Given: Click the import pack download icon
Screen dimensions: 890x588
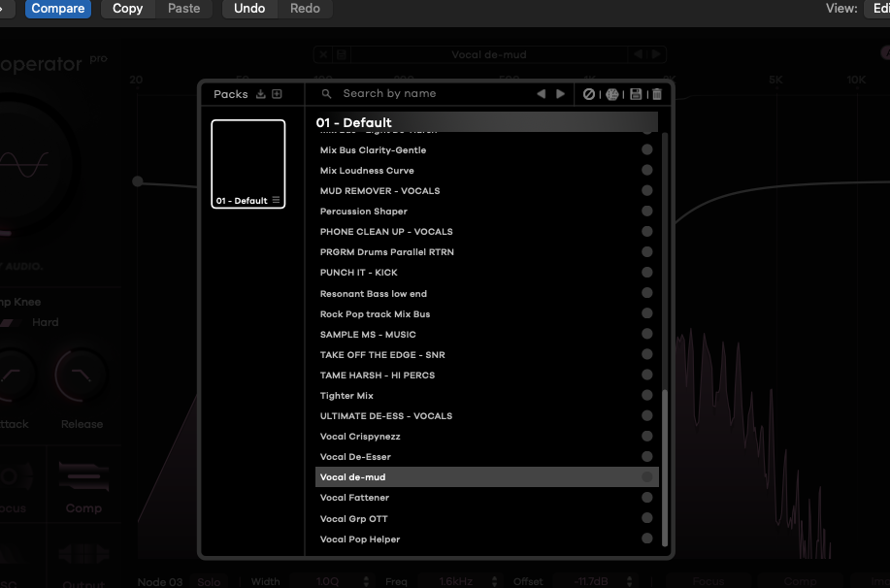Looking at the screenshot, I should (260, 94).
